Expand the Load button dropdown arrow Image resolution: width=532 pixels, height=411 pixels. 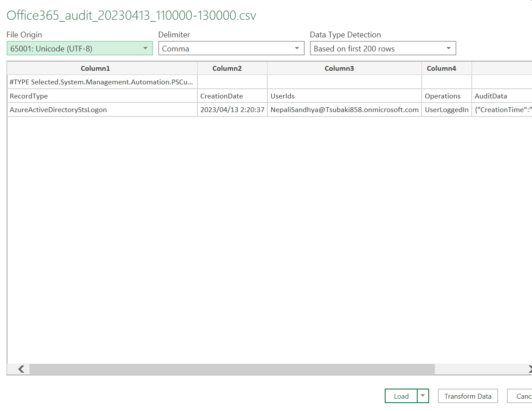click(x=423, y=396)
